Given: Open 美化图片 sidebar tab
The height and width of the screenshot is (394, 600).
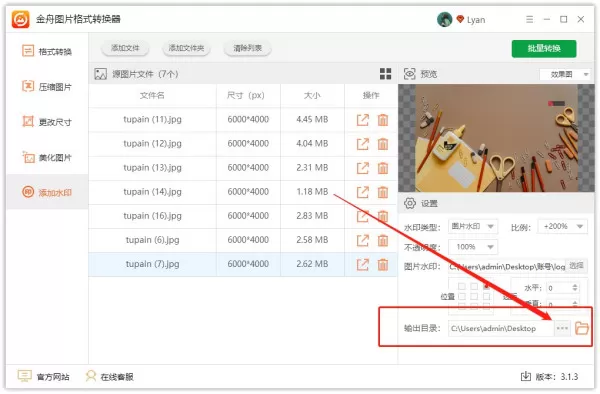Looking at the screenshot, I should point(47,157).
